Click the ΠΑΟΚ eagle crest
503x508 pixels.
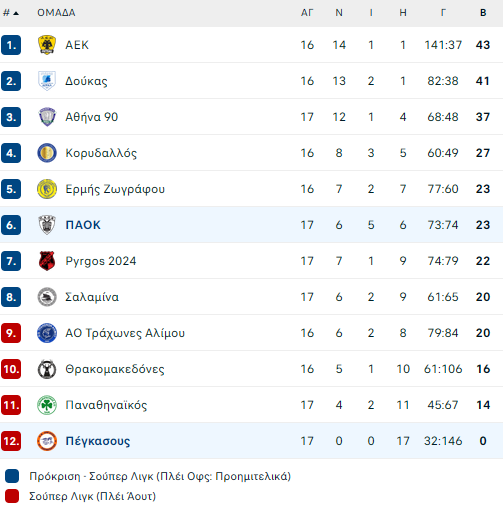47,225
